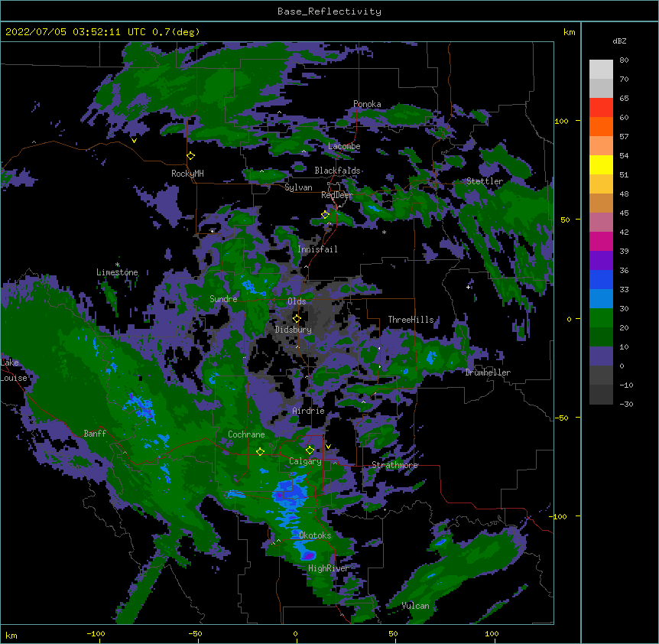Screen dimensions: 659x644
Task: Select the Innisfail label
Action: coord(317,249)
